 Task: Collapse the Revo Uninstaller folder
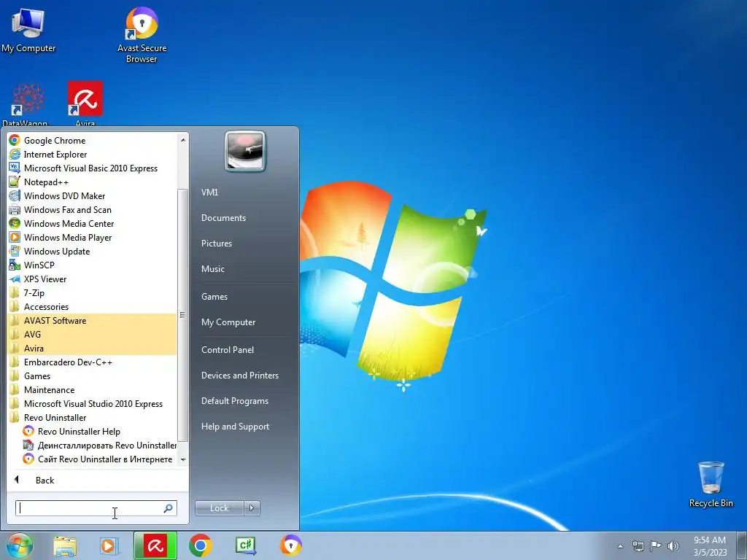tap(93, 418)
